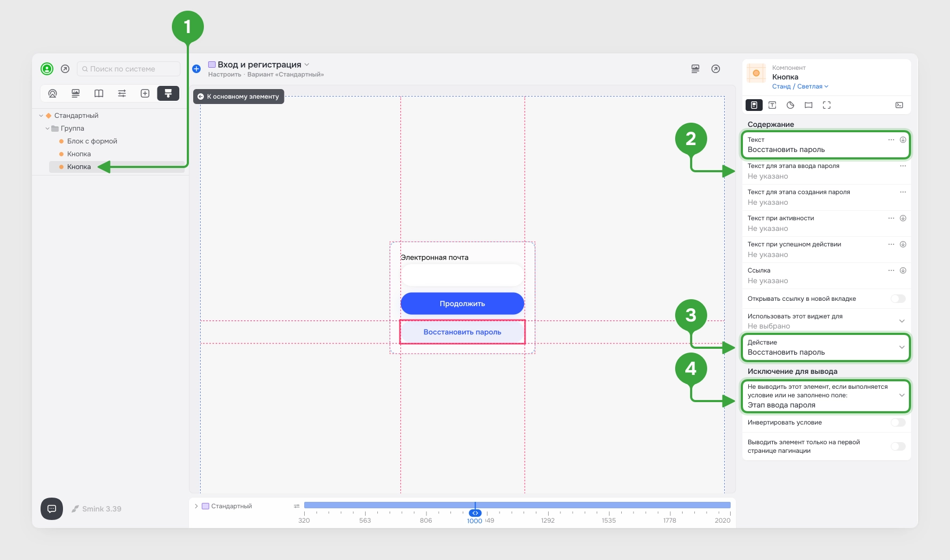The image size is (950, 560).
Task: Click "К основному элементу" button
Action: pyautogui.click(x=239, y=97)
